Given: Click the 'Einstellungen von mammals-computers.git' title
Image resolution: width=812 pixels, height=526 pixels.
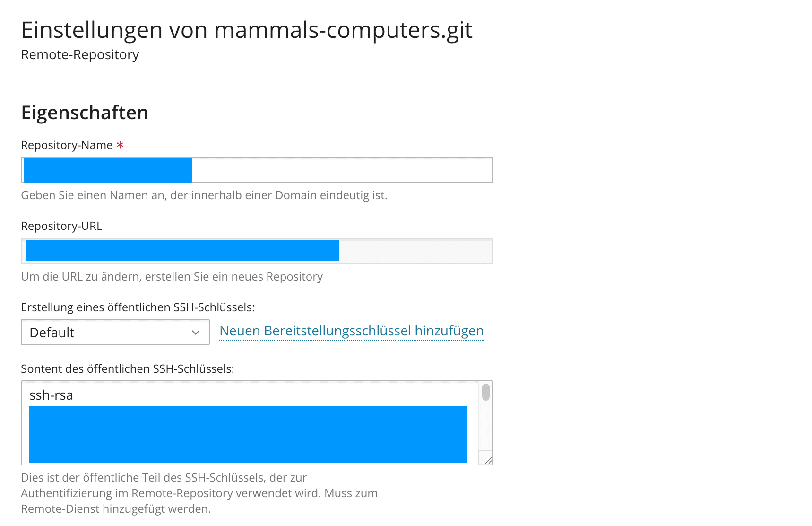Looking at the screenshot, I should pos(247,30).
